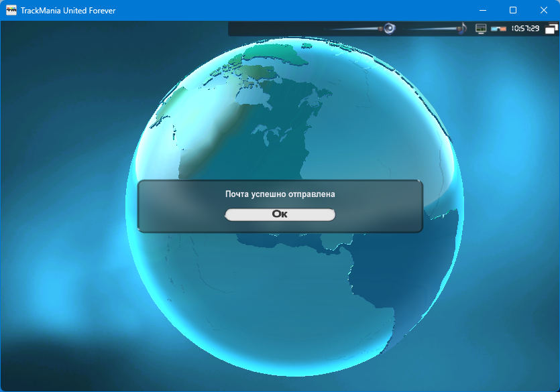Click the clock showing 10:57:29

(525, 29)
